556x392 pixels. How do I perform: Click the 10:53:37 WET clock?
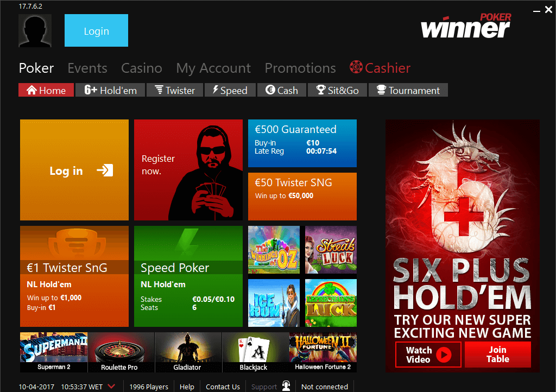pos(81,387)
